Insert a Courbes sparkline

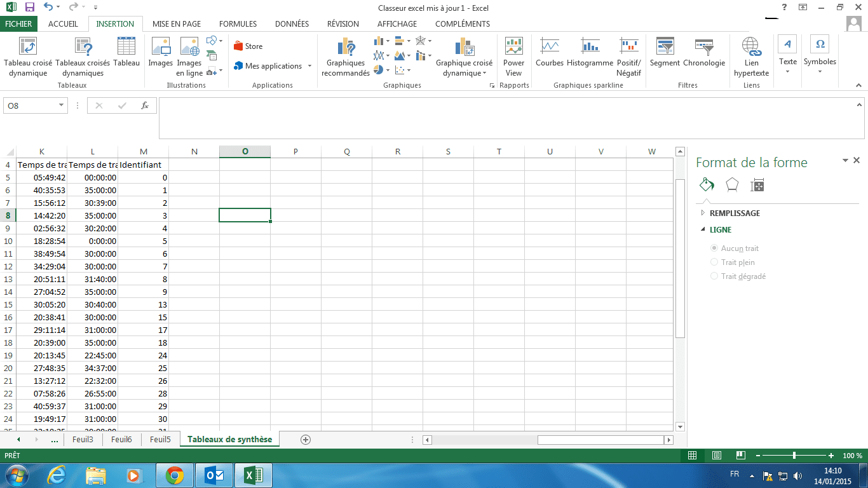pyautogui.click(x=550, y=54)
